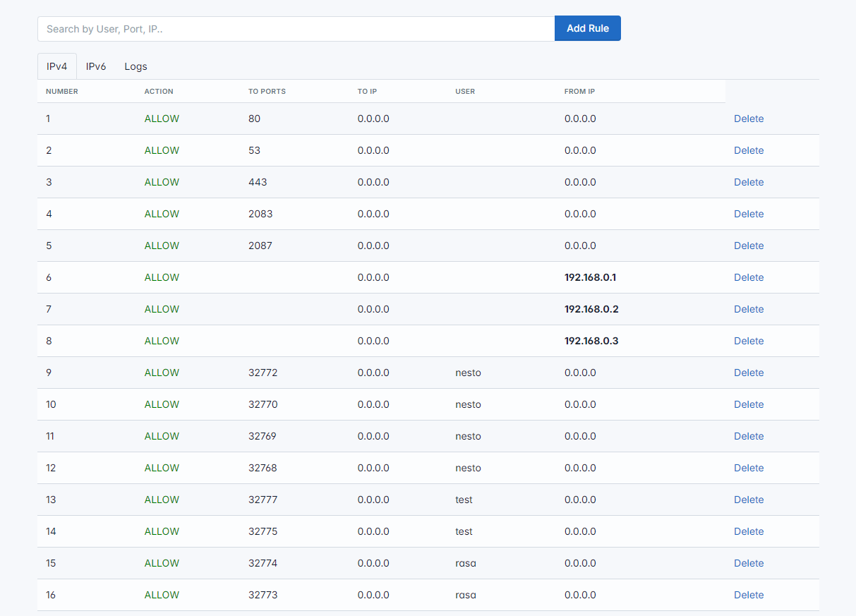
Task: Click port 32770 cell
Action: (263, 404)
